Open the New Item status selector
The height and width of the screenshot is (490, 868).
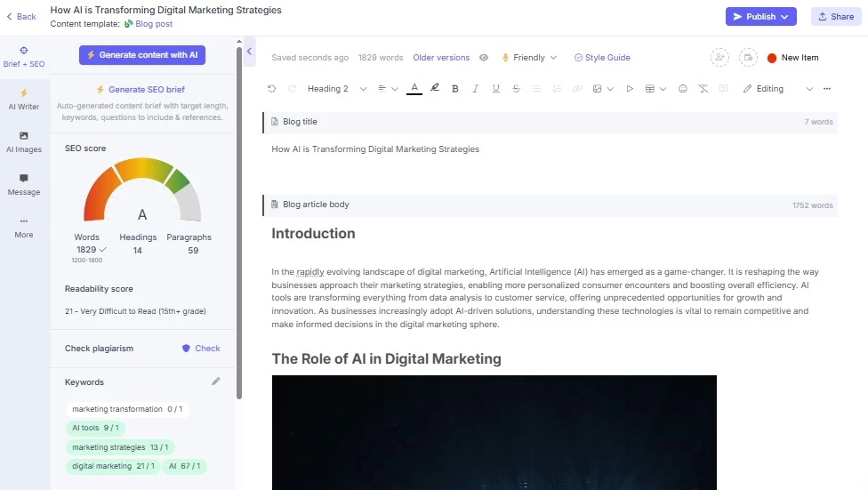pyautogui.click(x=792, y=58)
